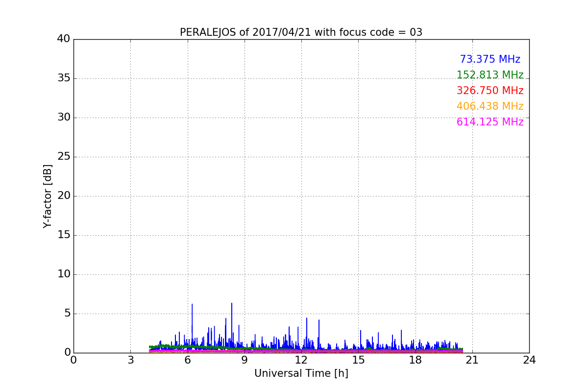This screenshot has width=588, height=392.
Task: Select the 326.750 MHz legend entry
Action: click(490, 91)
